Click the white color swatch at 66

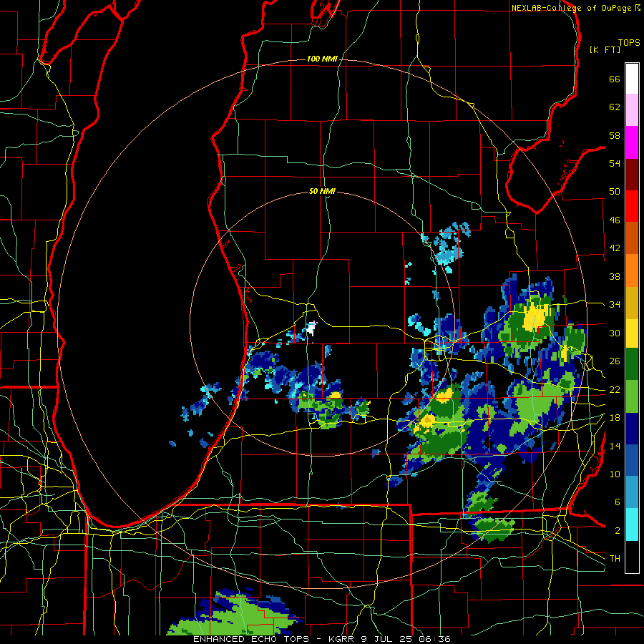632,79
